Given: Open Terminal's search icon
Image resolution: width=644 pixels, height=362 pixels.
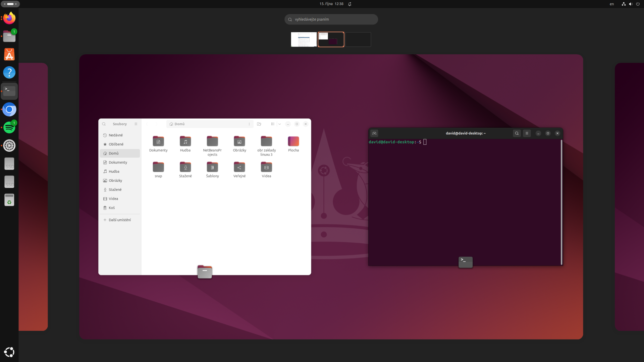Looking at the screenshot, I should 517,133.
